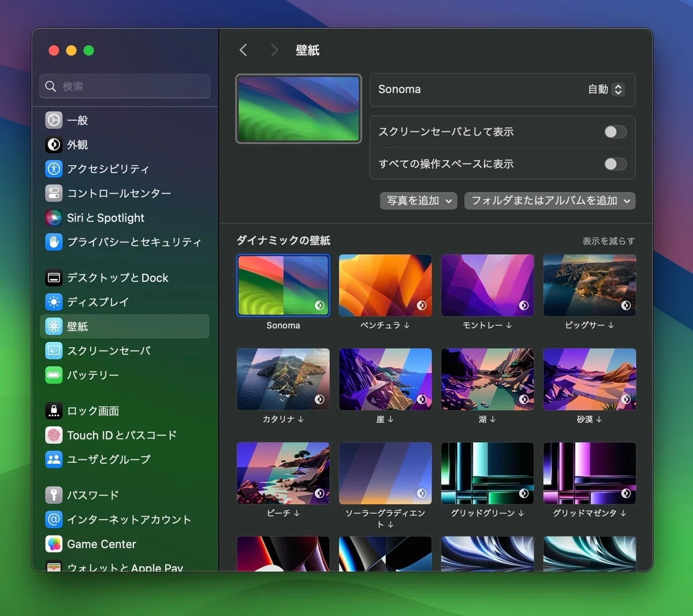Open 外観 appearance icon

[54, 144]
